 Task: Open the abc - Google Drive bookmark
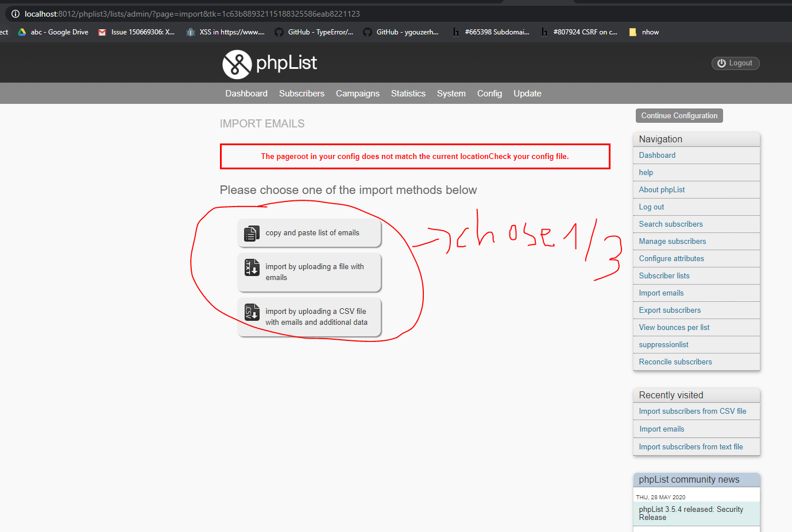coord(53,32)
